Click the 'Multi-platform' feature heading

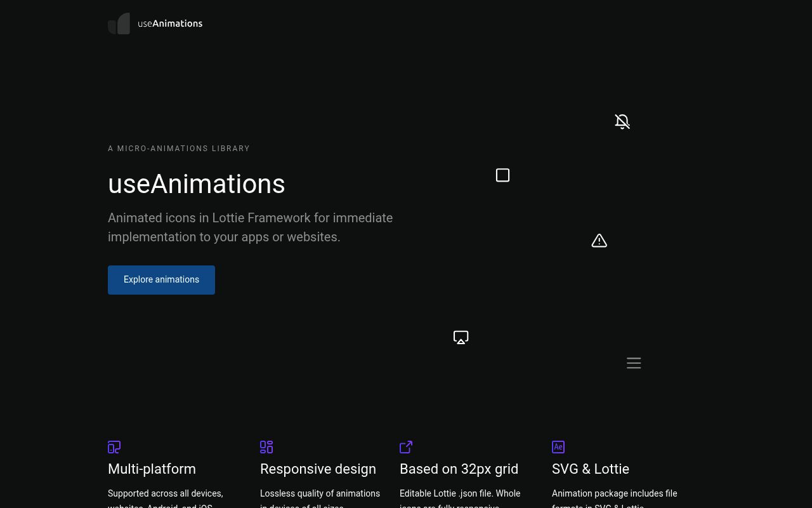click(x=152, y=469)
